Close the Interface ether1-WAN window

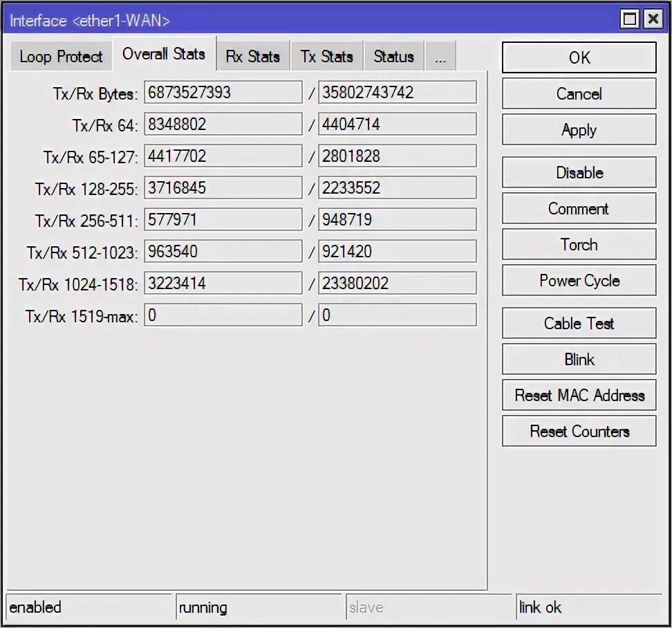[653, 19]
